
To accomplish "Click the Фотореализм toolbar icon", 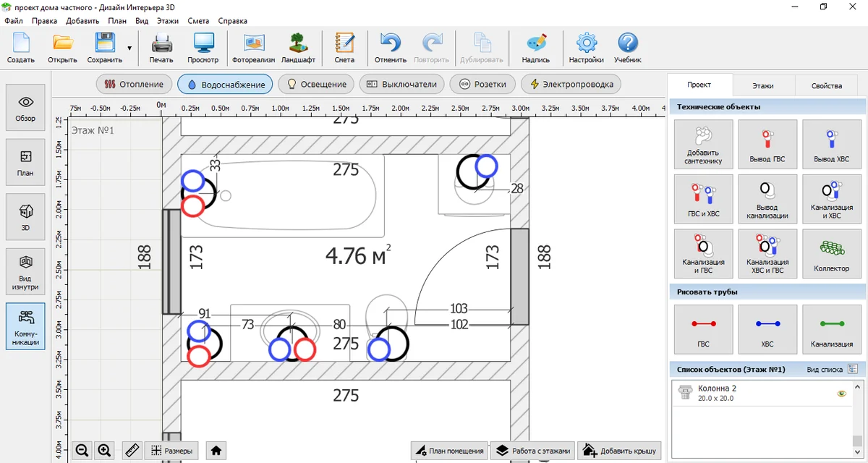I will [x=253, y=48].
